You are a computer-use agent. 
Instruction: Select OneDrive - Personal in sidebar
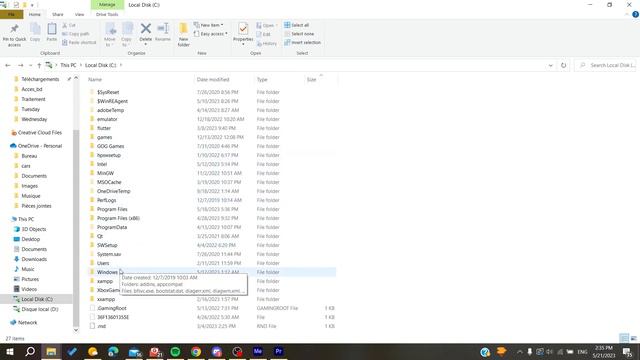[x=40, y=146]
